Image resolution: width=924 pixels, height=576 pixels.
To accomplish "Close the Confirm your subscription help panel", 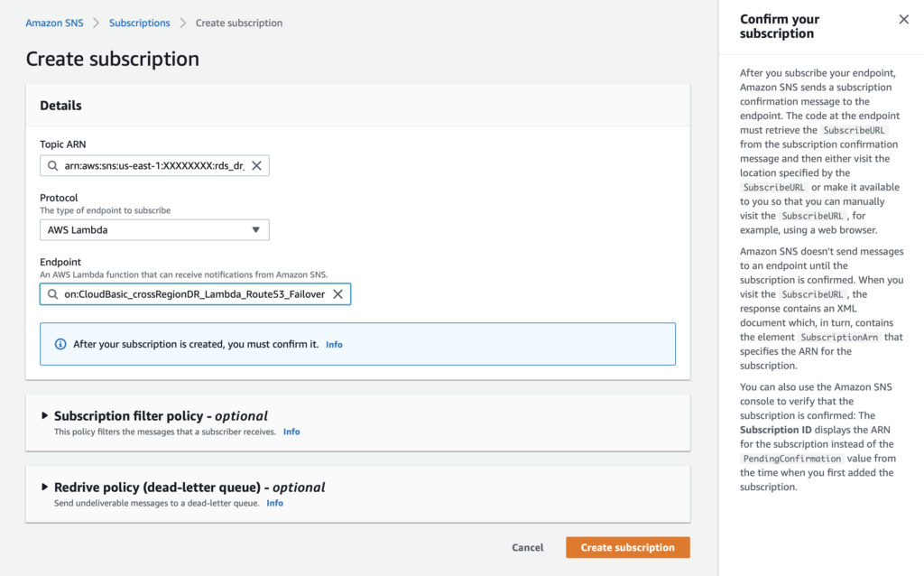I will tap(903, 19).
